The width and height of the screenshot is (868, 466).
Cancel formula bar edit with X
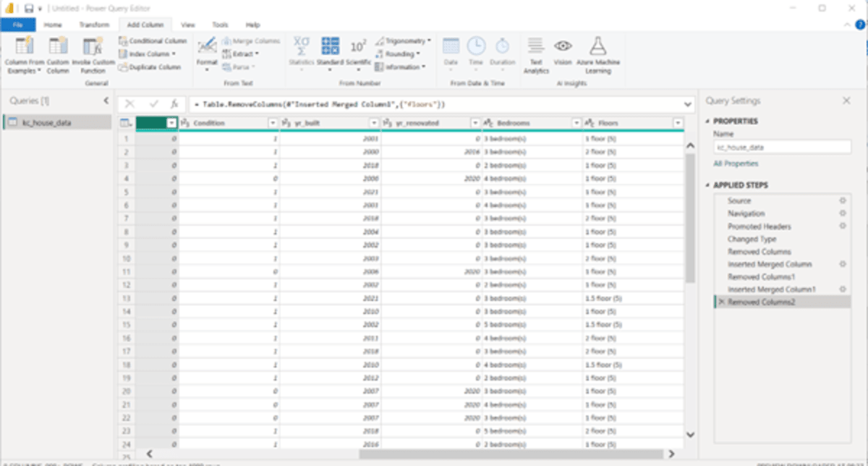130,104
